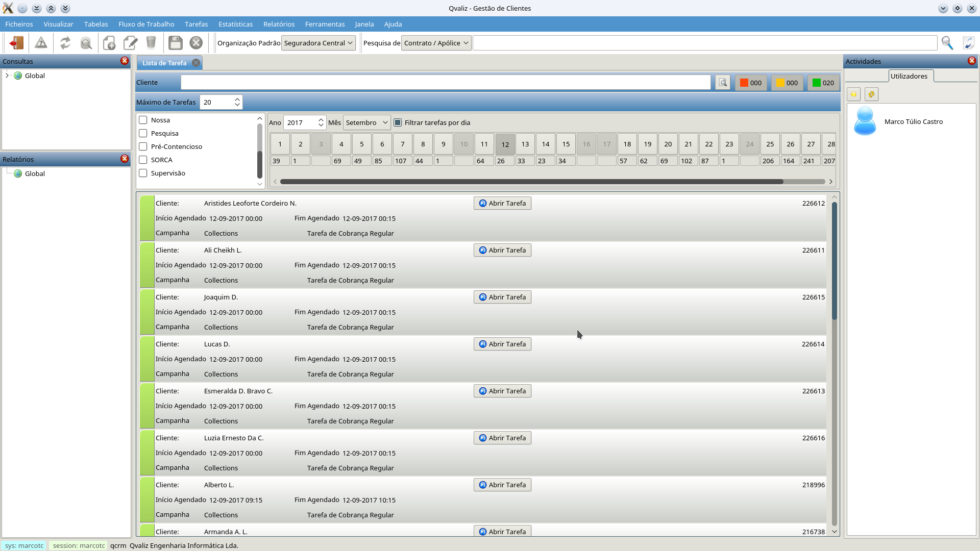Toggle Filtrar tarefas por dia checkbox
This screenshot has width=980, height=551.
click(x=398, y=122)
